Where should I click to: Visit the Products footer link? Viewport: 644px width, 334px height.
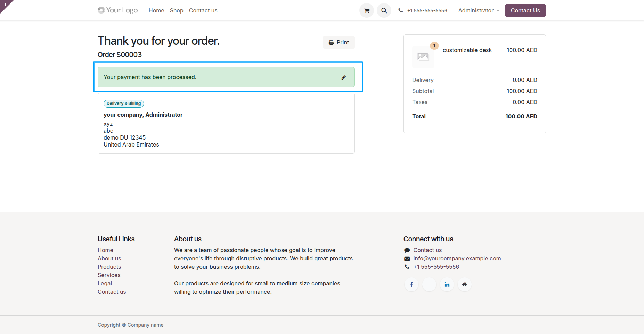pos(109,267)
